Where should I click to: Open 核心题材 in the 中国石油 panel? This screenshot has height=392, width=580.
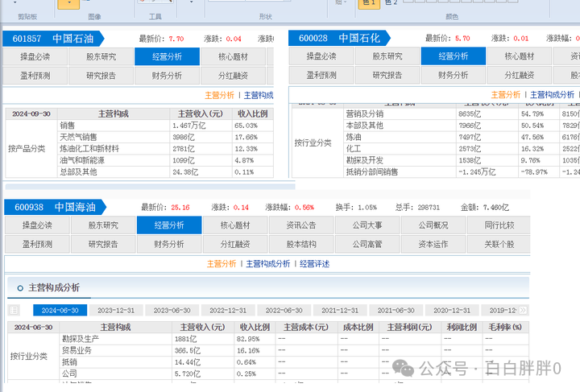(233, 56)
